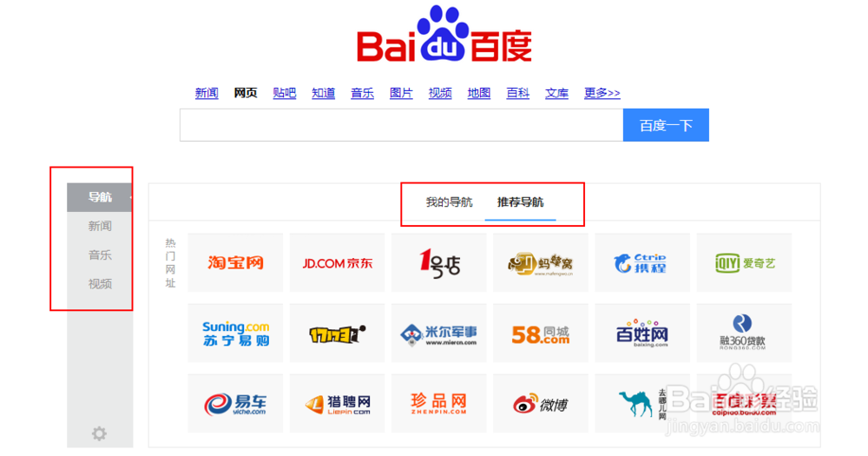
Task: Click into the Baidu search box
Action: (x=401, y=125)
